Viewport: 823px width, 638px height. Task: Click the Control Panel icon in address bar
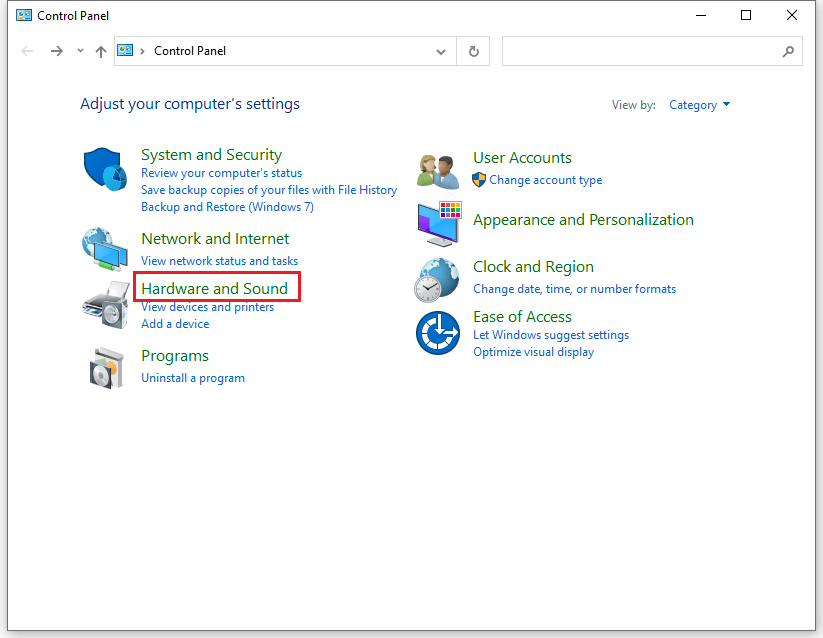coord(124,50)
